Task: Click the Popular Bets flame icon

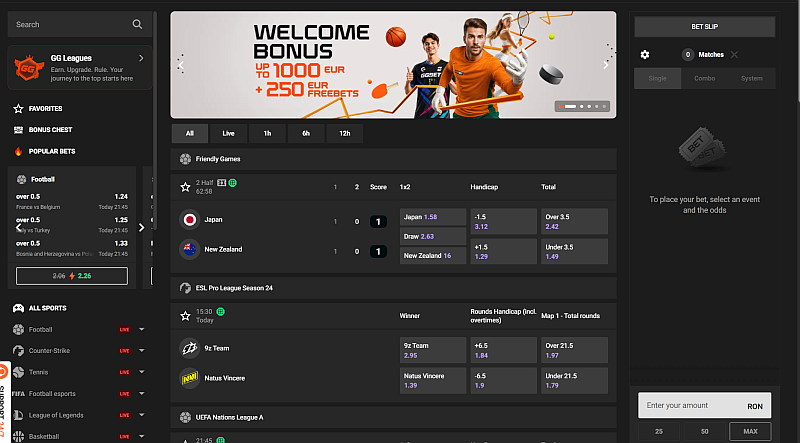Action: (x=18, y=151)
